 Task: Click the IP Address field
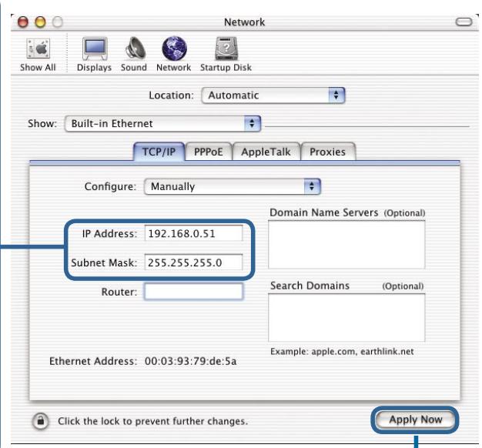pos(193,233)
